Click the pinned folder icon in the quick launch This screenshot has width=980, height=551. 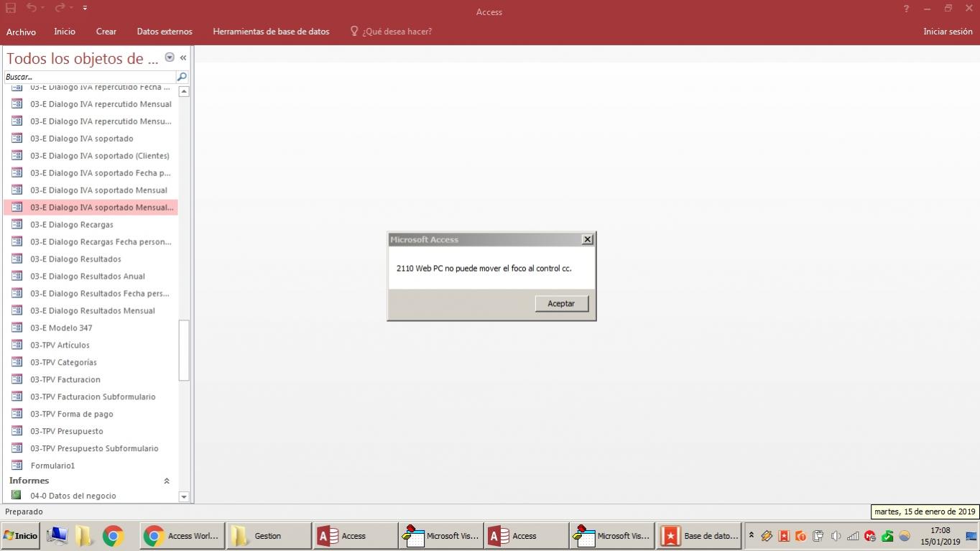click(x=84, y=536)
